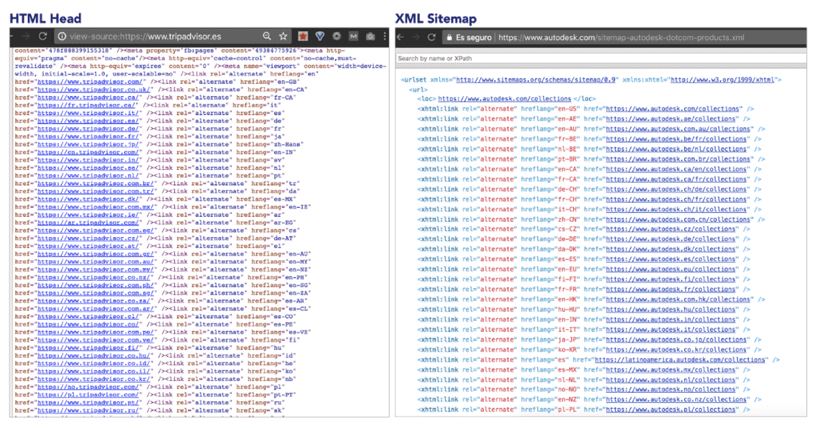The image size is (819, 428).
Task: Open the https://fr.tripadvisor.ca/ link
Action: (x=87, y=105)
